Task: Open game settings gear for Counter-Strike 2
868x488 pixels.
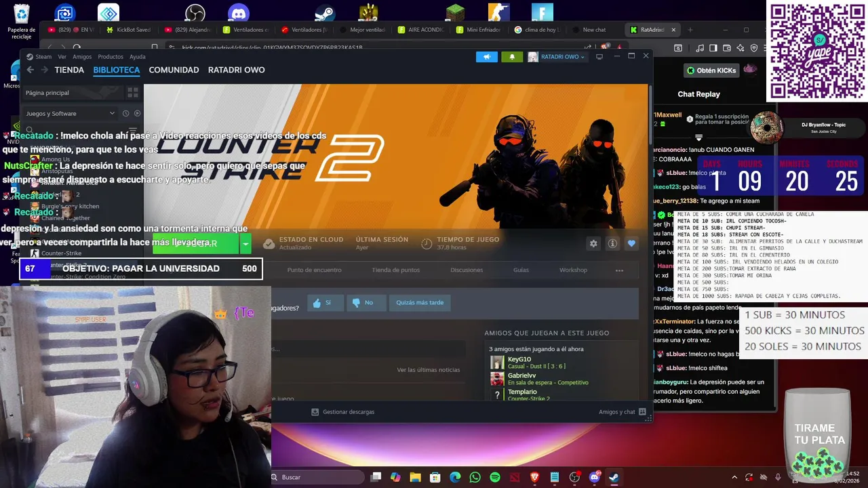Action: [593, 243]
